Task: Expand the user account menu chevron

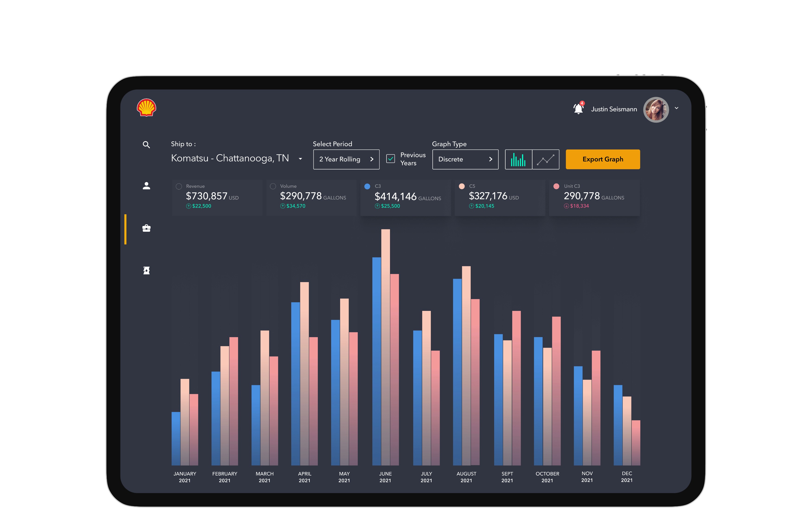Action: (x=676, y=108)
